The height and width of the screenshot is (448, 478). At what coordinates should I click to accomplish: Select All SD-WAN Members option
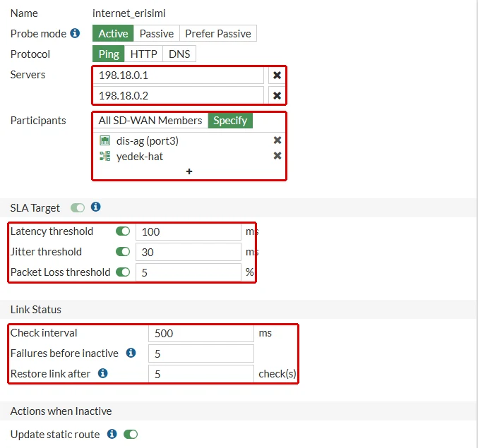click(x=150, y=121)
